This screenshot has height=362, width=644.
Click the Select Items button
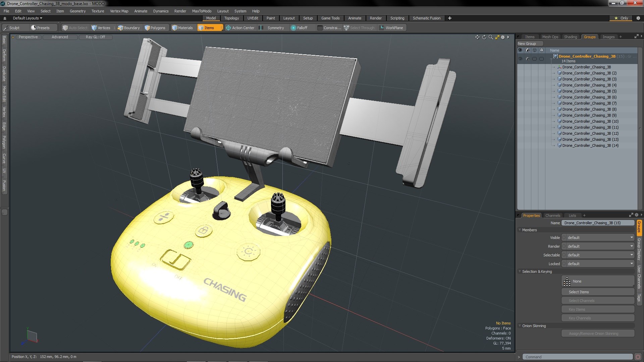[x=598, y=292]
